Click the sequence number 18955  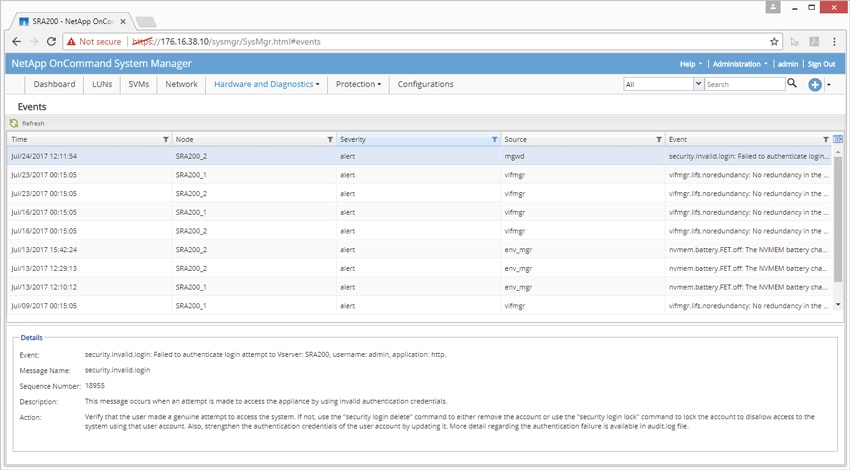pos(95,385)
